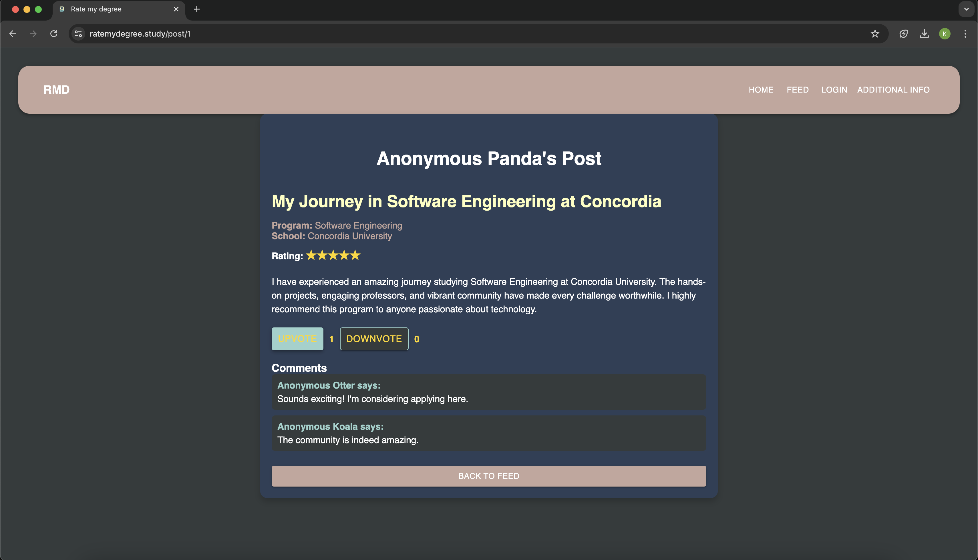
Task: Open the FEED nav link
Action: tap(798, 90)
